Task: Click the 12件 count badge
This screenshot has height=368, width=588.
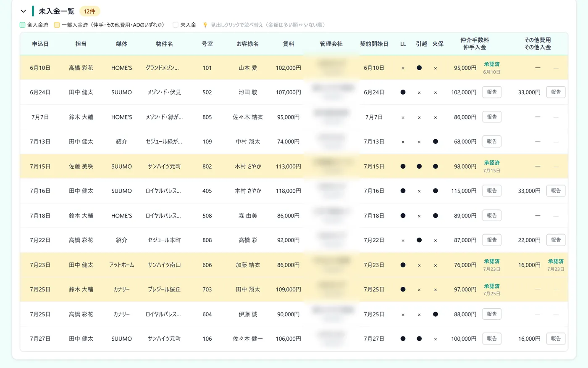Action: tap(89, 11)
